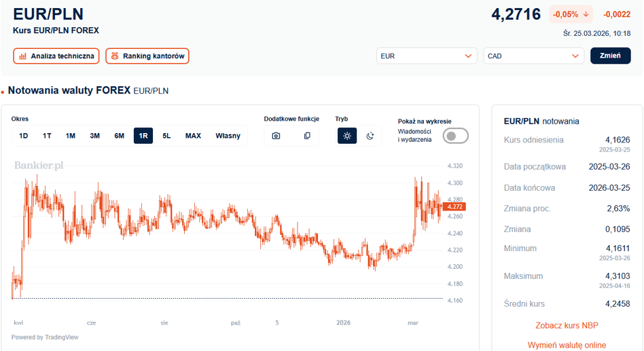Click the 2026 label on time axis

point(343,322)
